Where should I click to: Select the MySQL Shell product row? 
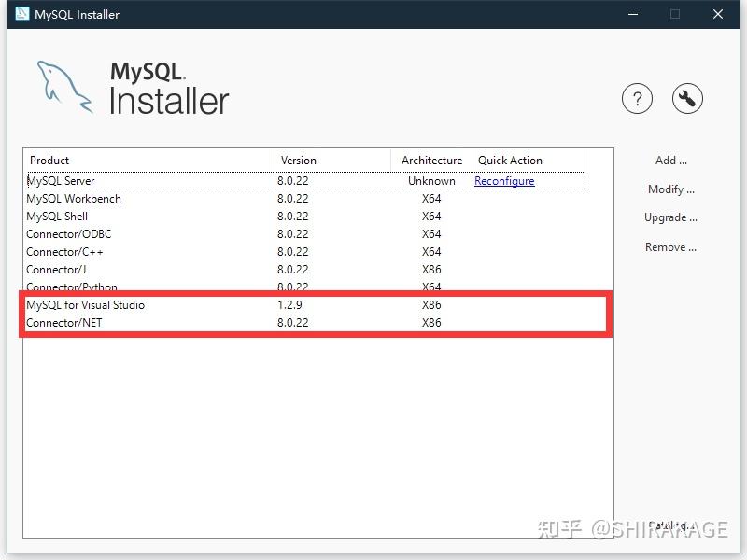click(x=140, y=217)
